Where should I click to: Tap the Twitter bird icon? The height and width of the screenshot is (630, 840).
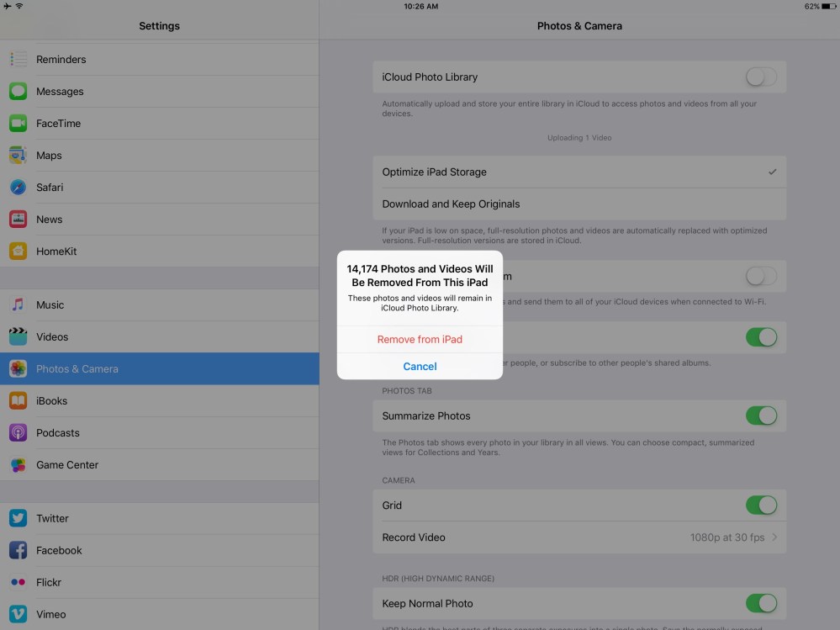(18, 519)
